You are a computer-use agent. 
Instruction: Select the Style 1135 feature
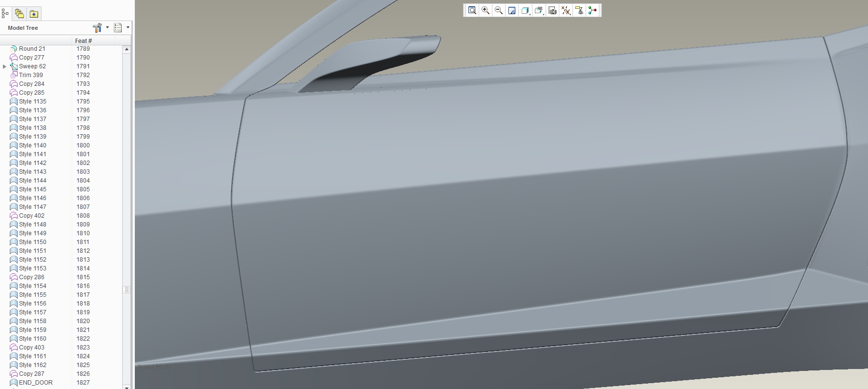pos(33,102)
